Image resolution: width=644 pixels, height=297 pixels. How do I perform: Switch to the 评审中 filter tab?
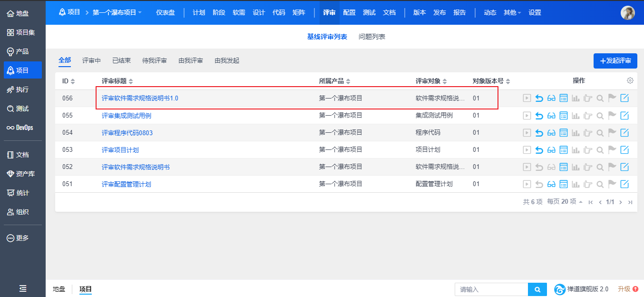pos(91,60)
